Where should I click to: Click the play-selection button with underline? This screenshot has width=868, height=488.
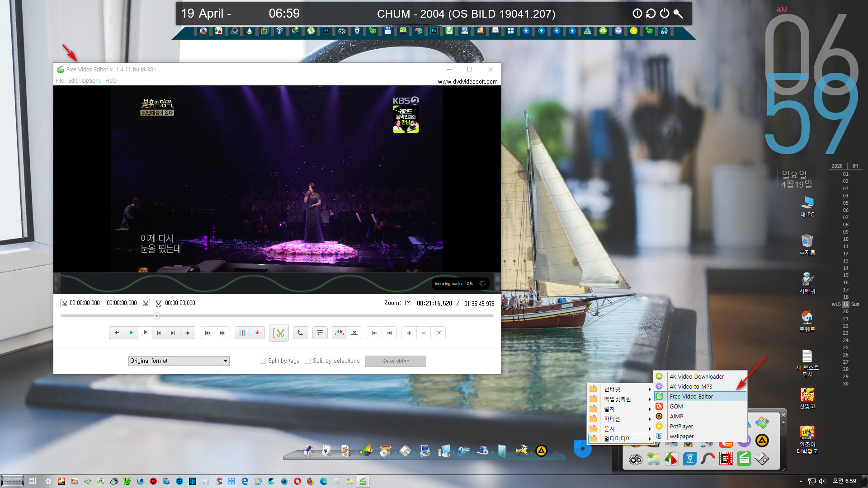coord(145,333)
